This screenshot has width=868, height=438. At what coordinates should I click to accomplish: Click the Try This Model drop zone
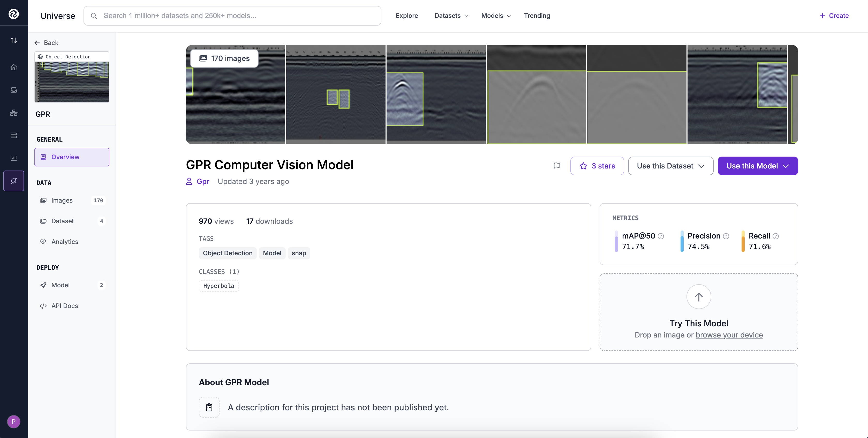coord(698,312)
